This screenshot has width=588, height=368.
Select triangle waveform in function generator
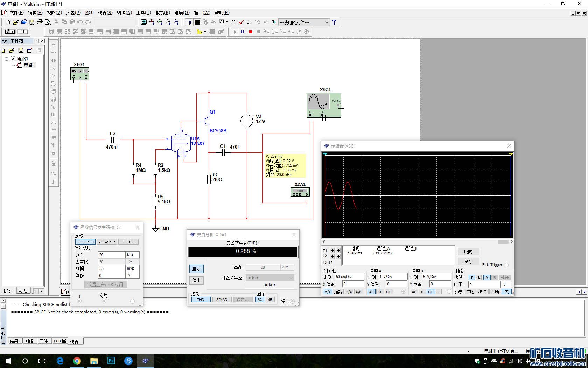(107, 242)
